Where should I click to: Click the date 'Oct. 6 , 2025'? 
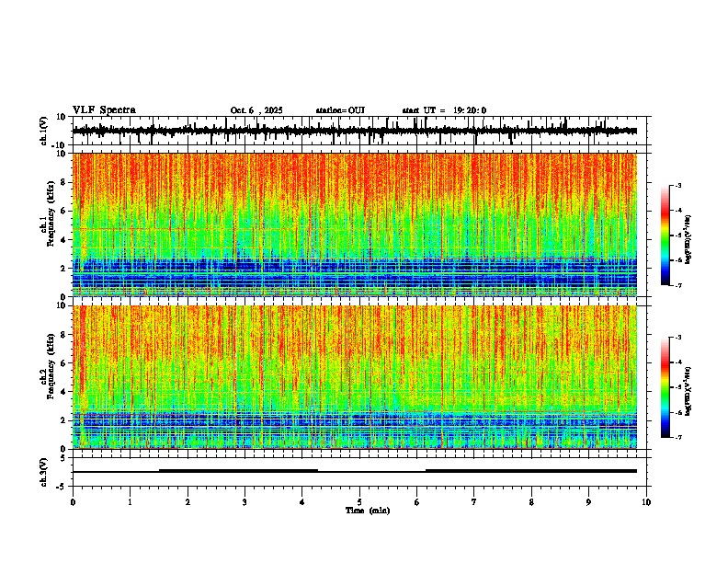[x=256, y=110]
